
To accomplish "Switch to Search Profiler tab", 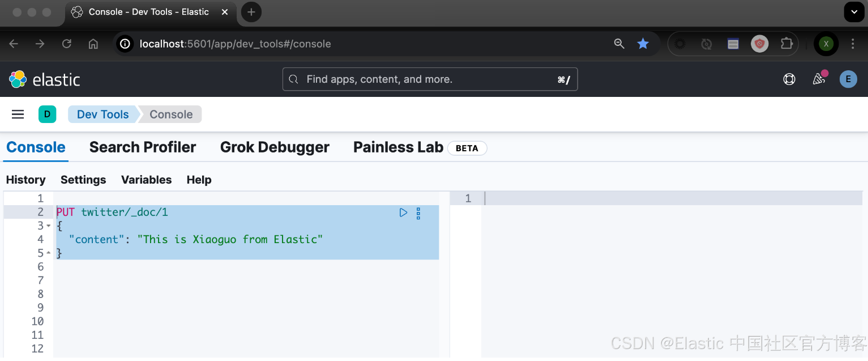I will click(x=143, y=147).
